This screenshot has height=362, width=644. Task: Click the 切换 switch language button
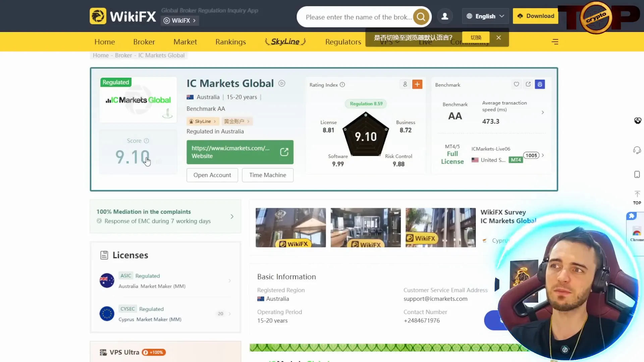click(476, 38)
